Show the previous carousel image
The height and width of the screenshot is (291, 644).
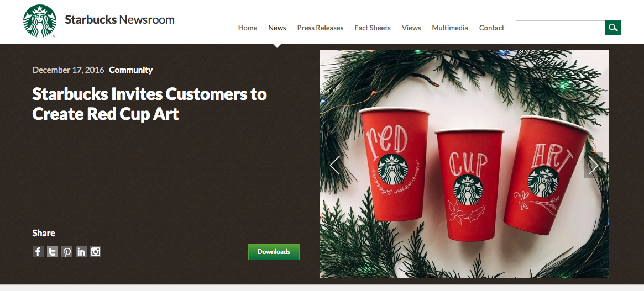tap(335, 166)
